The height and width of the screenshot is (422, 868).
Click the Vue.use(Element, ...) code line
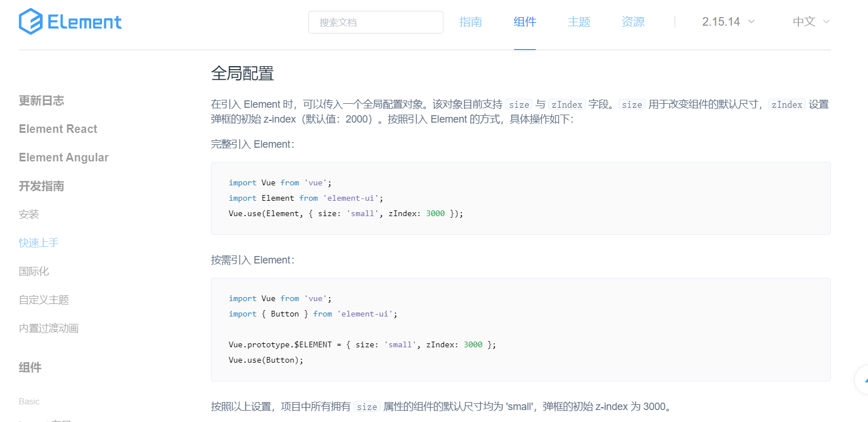click(x=346, y=213)
